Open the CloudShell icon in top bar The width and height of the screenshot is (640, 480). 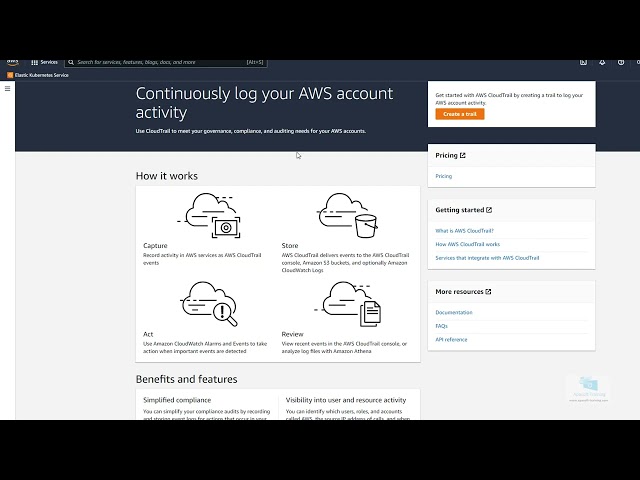pyautogui.click(x=583, y=62)
